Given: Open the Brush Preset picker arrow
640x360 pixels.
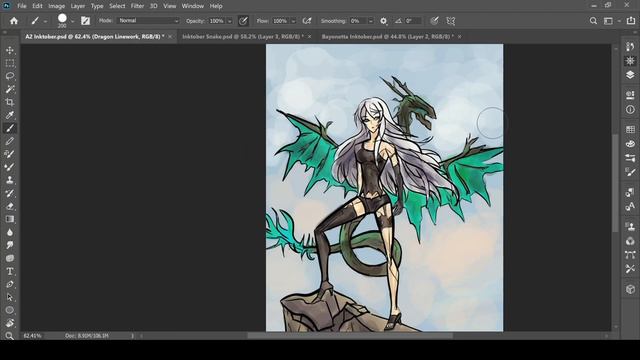Looking at the screenshot, I should coord(72,21).
